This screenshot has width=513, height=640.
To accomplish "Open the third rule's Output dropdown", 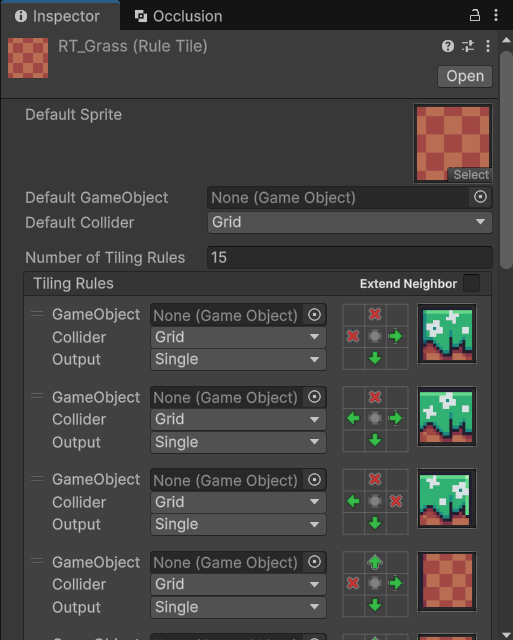I will click(238, 524).
